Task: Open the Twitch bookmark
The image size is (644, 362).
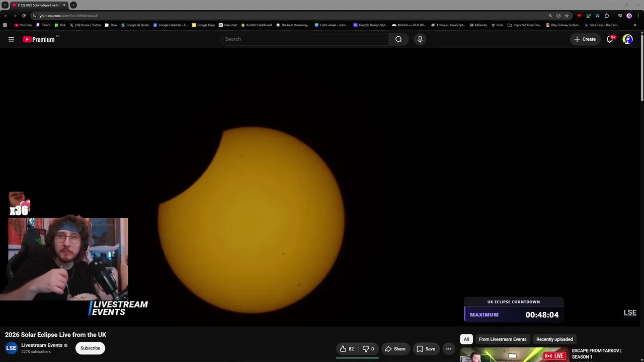Action: click(43, 25)
